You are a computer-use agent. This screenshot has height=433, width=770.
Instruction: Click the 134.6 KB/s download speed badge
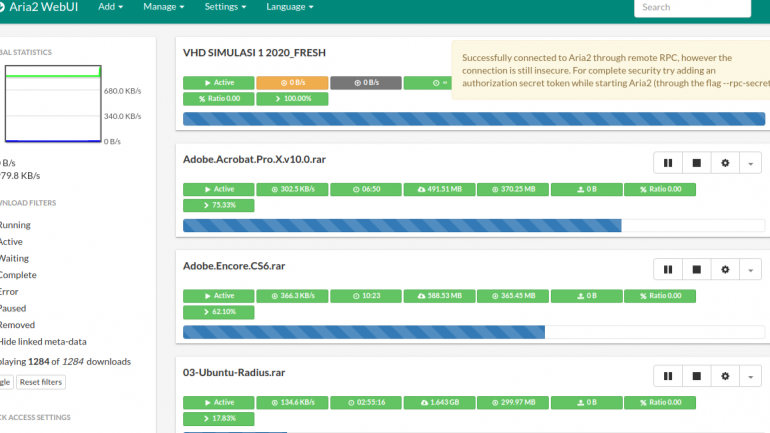coord(292,402)
